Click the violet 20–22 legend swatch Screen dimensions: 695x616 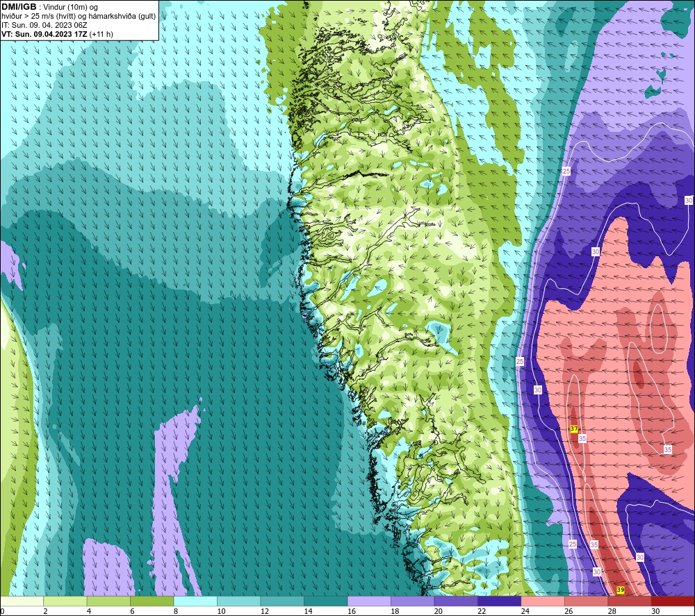coord(456,601)
